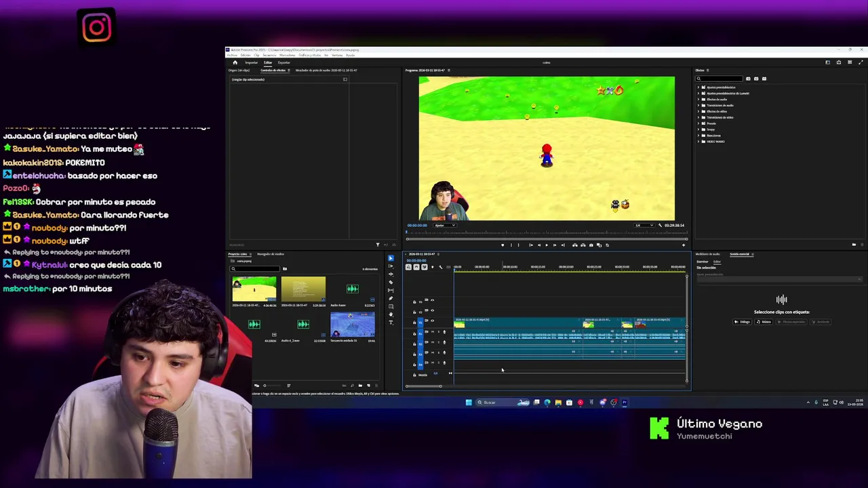
Task: Open File Explorer from taskbar
Action: (x=558, y=402)
